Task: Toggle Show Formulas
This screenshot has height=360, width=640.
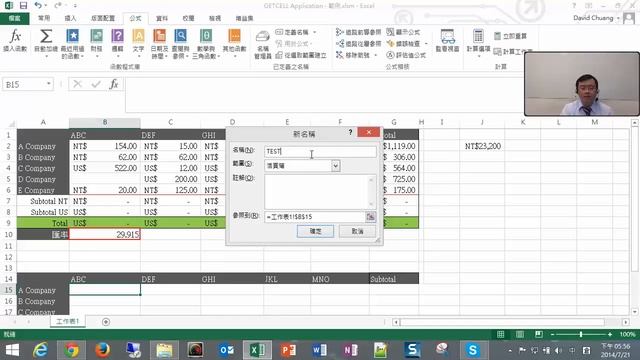Action: tap(403, 32)
